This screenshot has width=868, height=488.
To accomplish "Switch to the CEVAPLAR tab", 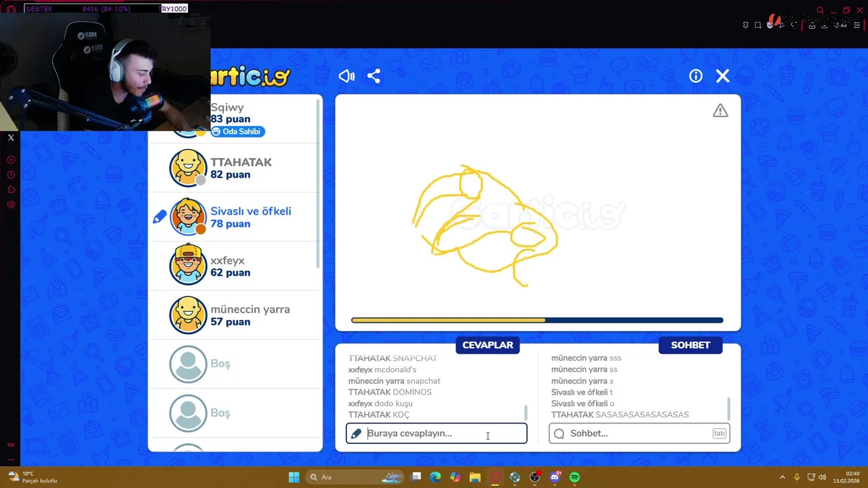I will [488, 345].
